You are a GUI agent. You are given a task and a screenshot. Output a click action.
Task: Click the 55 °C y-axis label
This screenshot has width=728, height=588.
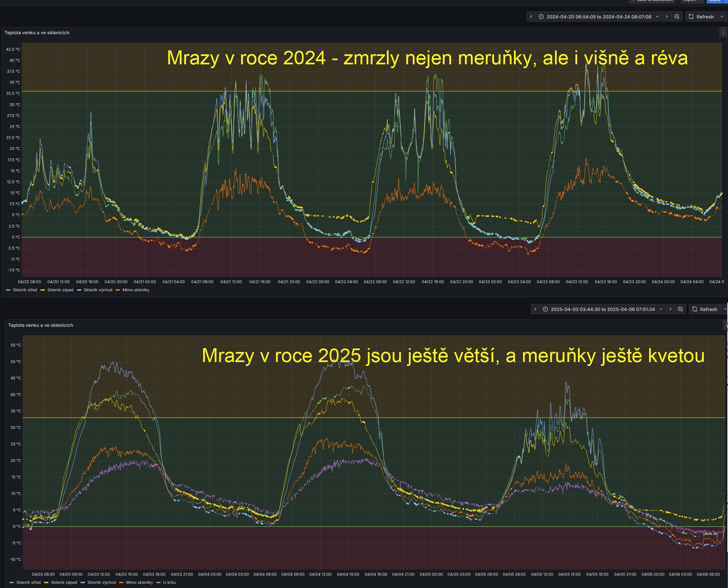point(16,345)
